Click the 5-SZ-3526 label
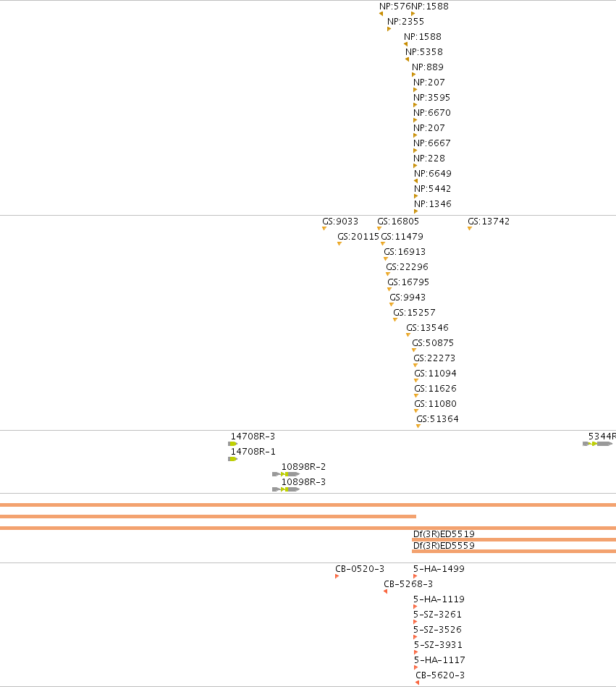 click(438, 630)
